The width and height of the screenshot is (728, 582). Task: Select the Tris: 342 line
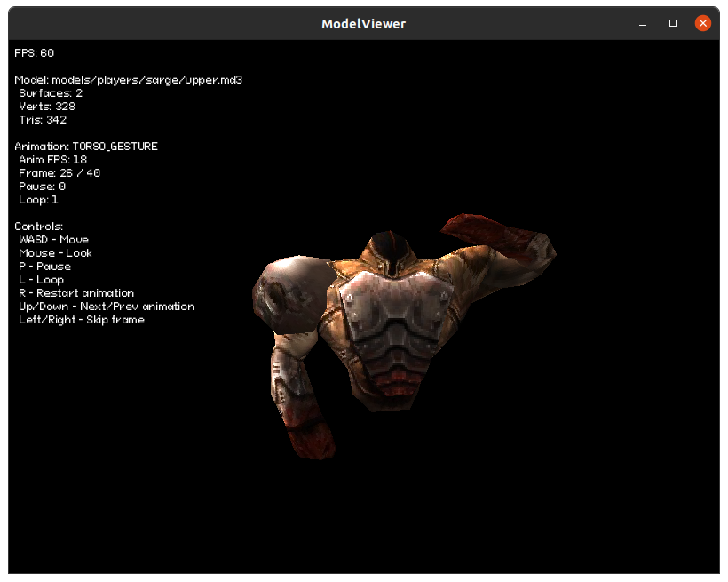click(x=43, y=120)
